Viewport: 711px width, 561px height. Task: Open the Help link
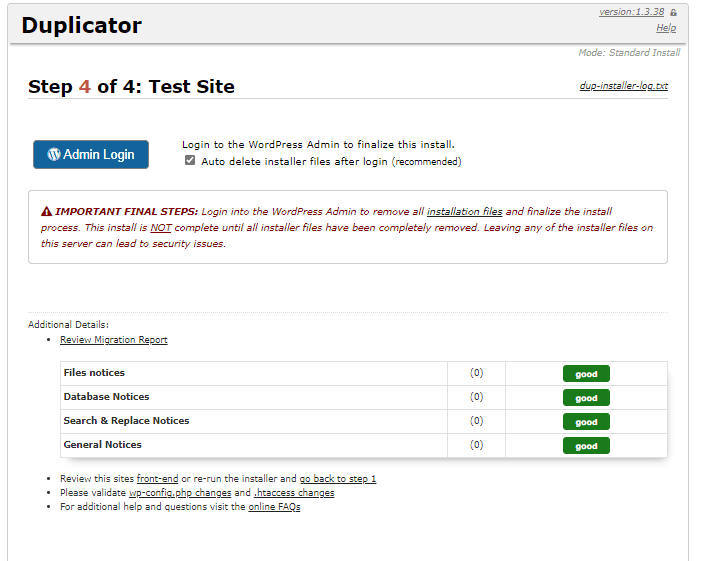(x=666, y=28)
